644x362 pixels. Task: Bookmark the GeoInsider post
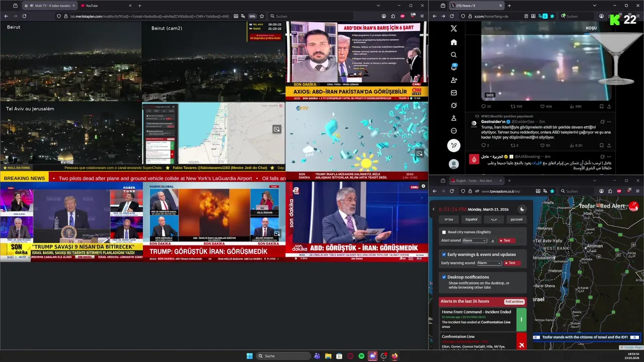pos(601,145)
